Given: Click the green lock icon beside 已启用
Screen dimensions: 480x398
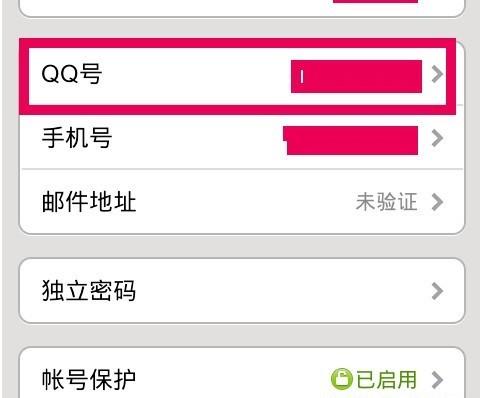Looking at the screenshot, I should click(341, 379).
